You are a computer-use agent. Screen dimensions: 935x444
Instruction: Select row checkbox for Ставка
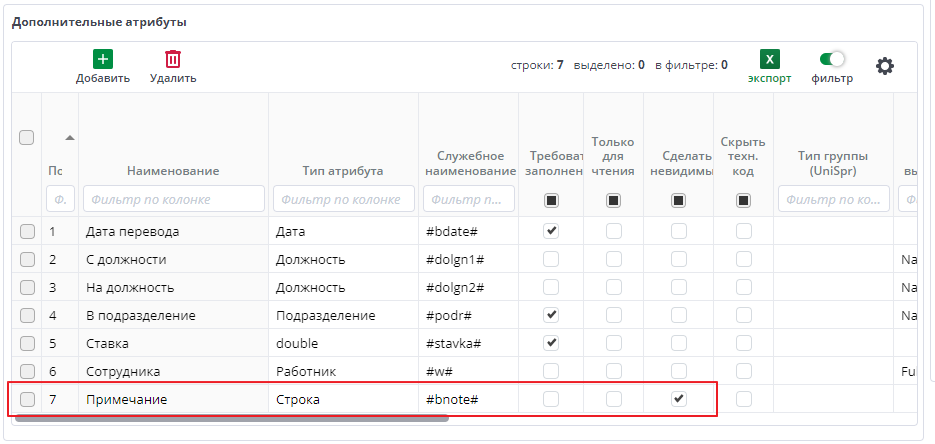[27, 343]
